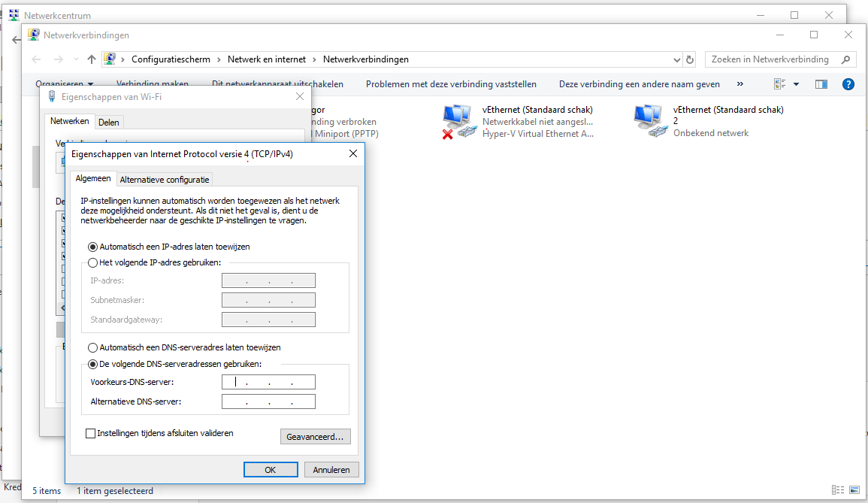Screen dimensions: 868x503
Task: Click the up-one-level arrow beside address bar
Action: tap(92, 59)
